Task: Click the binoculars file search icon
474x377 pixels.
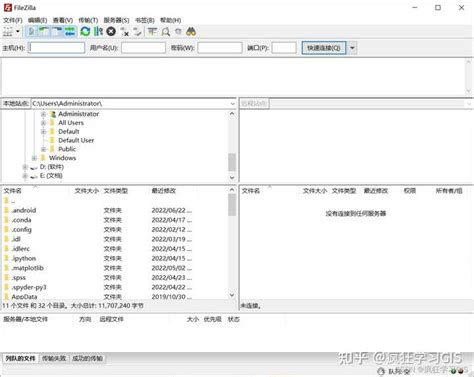Action: pyautogui.click(x=191, y=32)
